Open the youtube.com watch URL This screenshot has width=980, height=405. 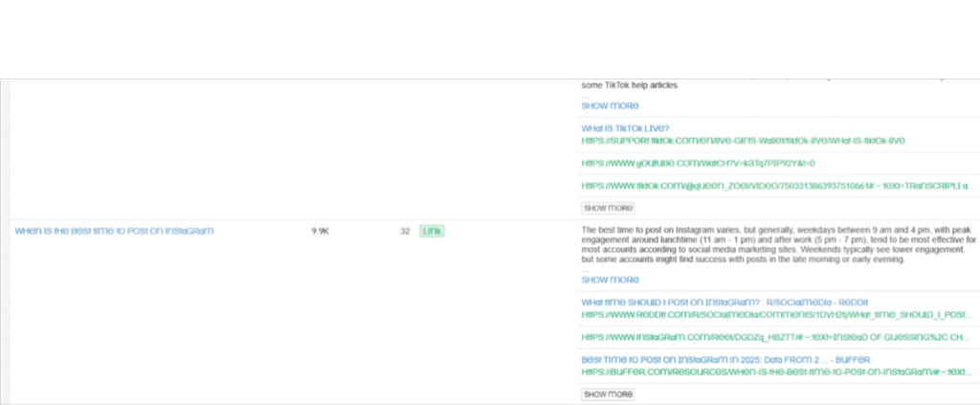698,163
